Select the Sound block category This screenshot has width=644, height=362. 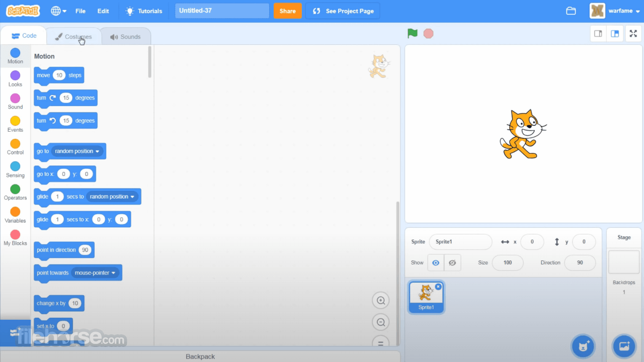(x=15, y=102)
